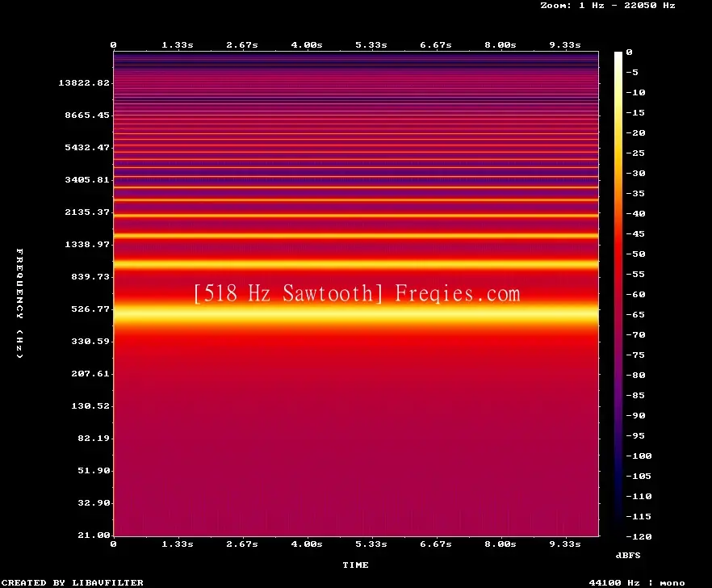712x588 pixels.
Task: Click the "CREATED BY LIBAVFILTER" credit text
Action: (x=72, y=582)
